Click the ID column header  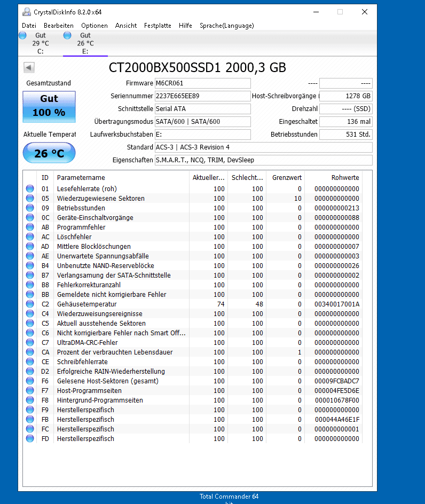click(45, 177)
